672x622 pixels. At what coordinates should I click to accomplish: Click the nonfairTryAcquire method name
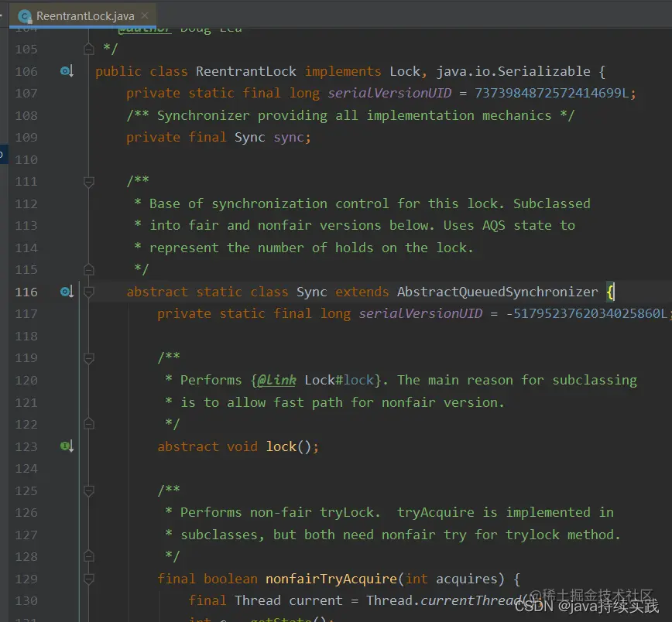pyautogui.click(x=331, y=579)
